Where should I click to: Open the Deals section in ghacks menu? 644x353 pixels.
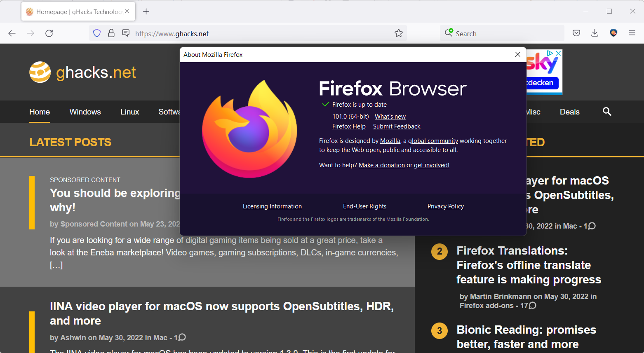[569, 112]
